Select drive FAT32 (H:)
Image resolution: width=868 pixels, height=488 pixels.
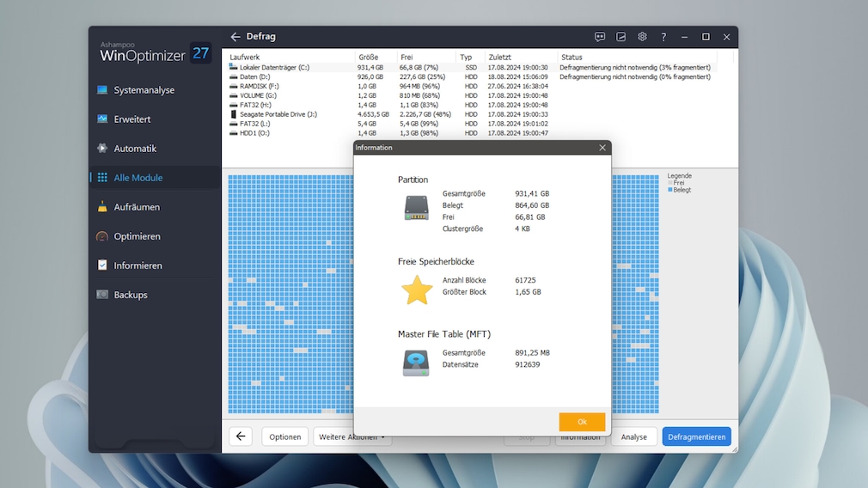pos(255,105)
